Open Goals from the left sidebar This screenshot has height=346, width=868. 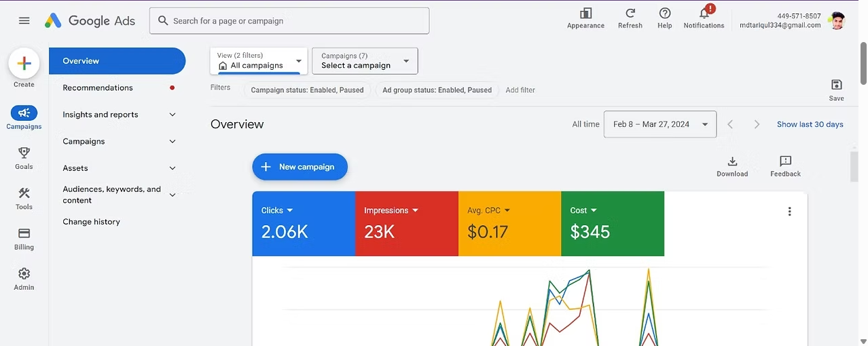(24, 153)
